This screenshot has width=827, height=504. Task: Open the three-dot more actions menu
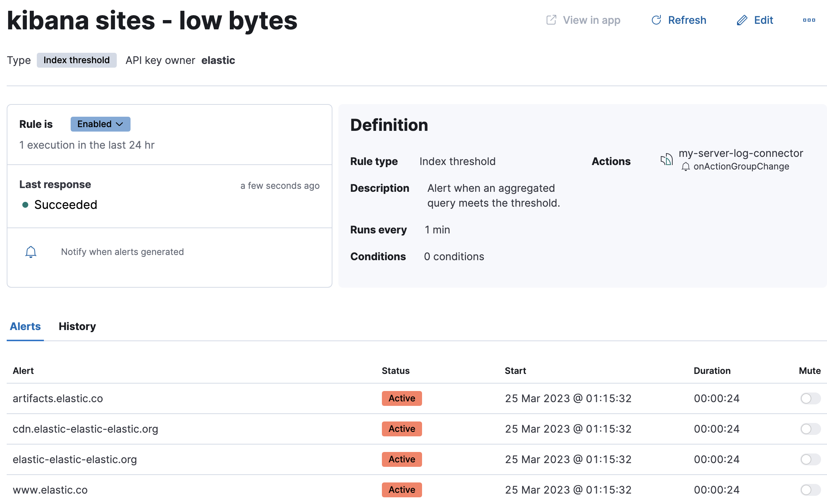[x=809, y=20]
